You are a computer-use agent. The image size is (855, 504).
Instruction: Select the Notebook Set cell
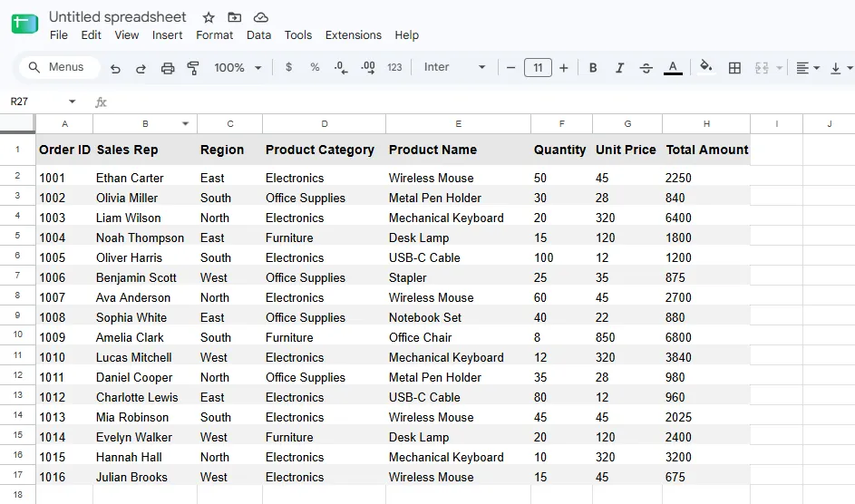tap(458, 317)
